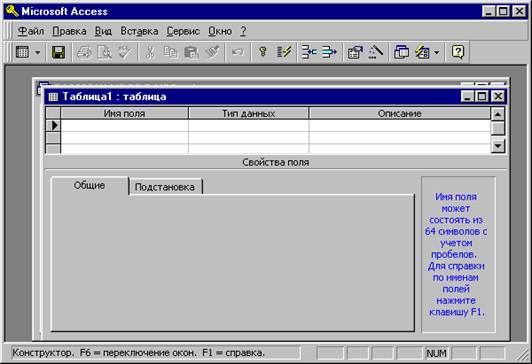The width and height of the screenshot is (532, 364).
Task: Switch to the Общие tab
Action: (90, 186)
